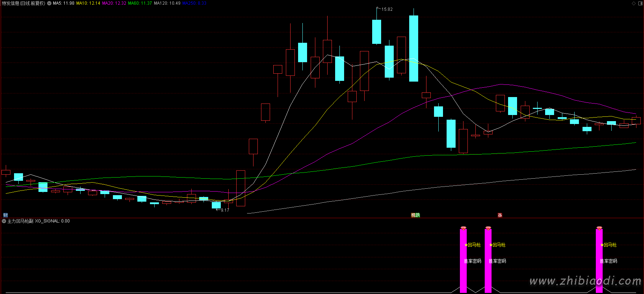Screen dimensions: 644x294
Task: Click the 15.82 high price label
Action: pos(387,9)
